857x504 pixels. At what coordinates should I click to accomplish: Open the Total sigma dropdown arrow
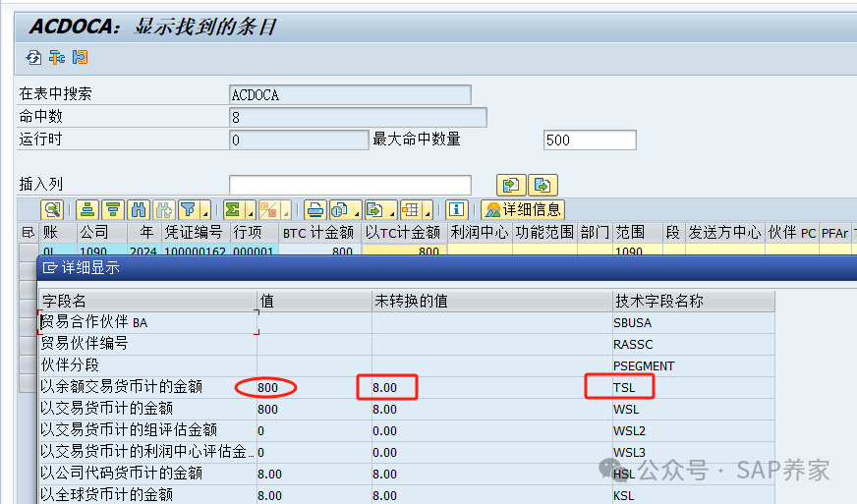(x=251, y=210)
